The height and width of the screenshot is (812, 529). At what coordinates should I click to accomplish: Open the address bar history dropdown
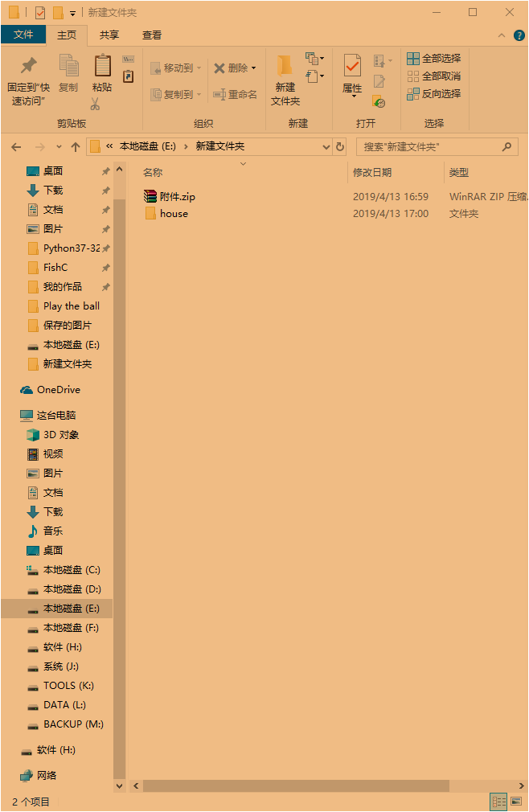(326, 147)
